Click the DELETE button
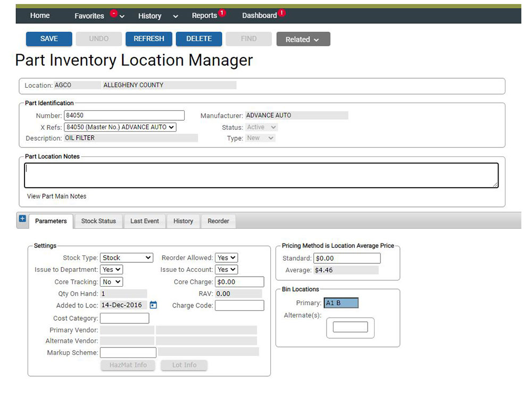The height and width of the screenshot is (399, 532). click(199, 39)
